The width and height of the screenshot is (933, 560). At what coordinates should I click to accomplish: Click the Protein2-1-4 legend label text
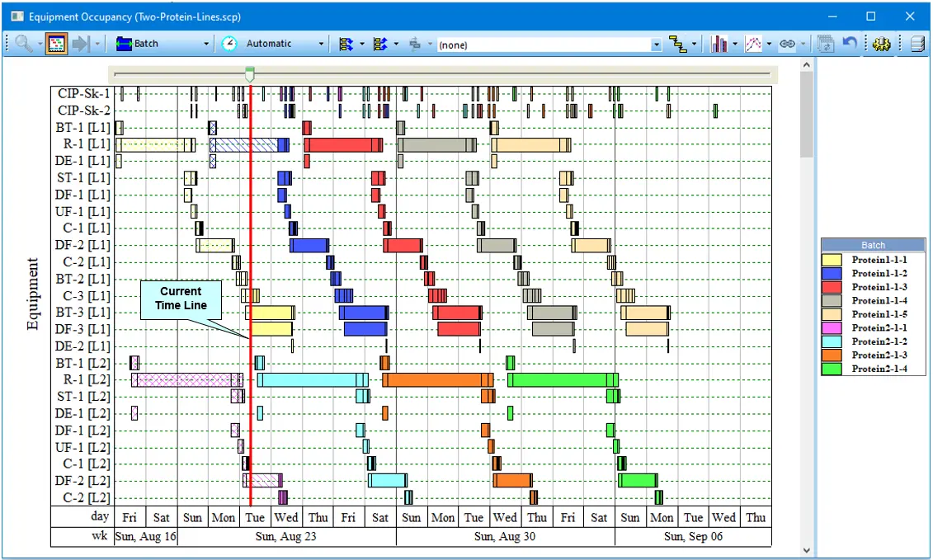coord(879,369)
